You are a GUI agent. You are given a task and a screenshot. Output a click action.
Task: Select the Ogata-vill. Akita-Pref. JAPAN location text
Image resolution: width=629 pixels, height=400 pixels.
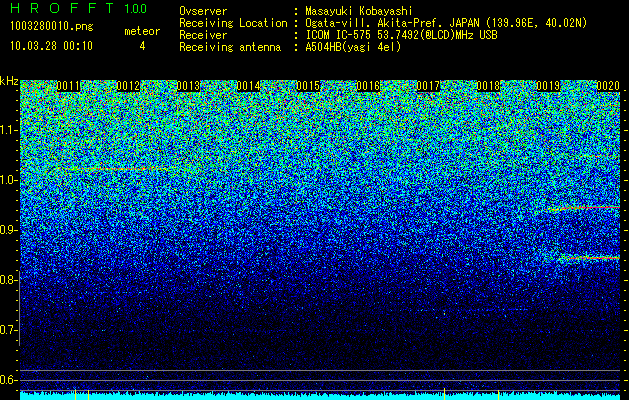[446, 23]
